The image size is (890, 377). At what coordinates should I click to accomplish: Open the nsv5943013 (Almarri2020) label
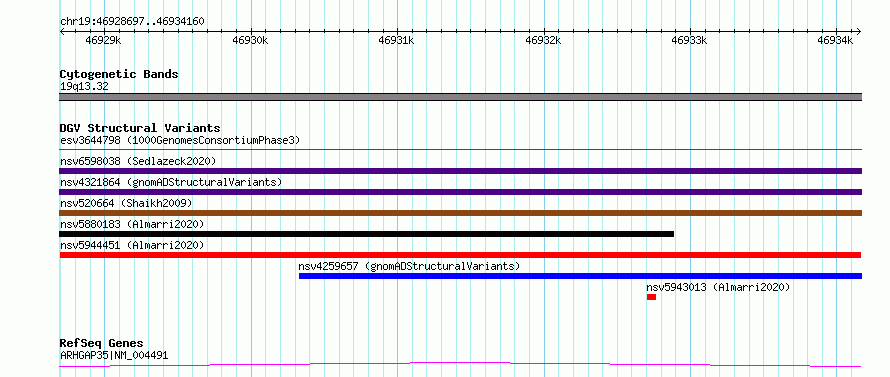click(x=718, y=287)
